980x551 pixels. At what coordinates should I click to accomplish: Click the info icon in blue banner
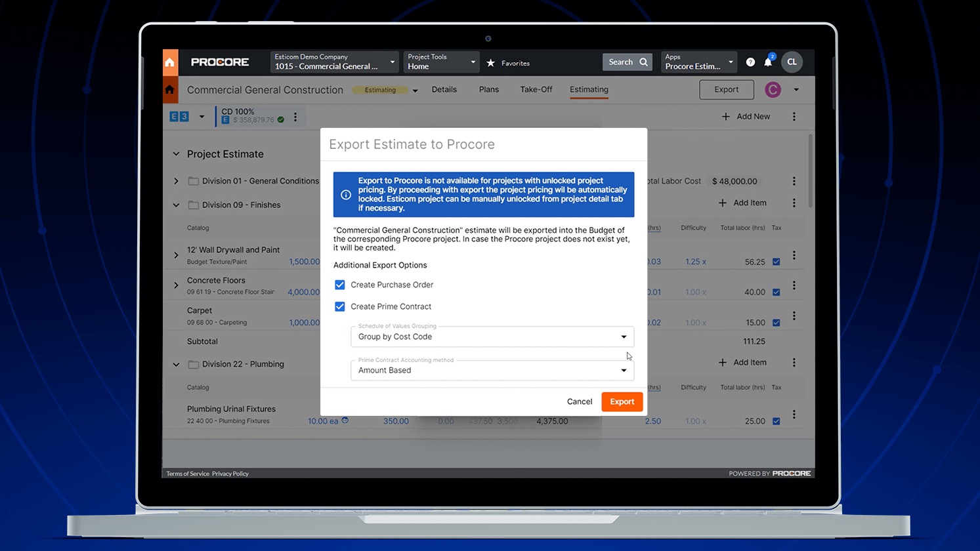click(x=346, y=195)
